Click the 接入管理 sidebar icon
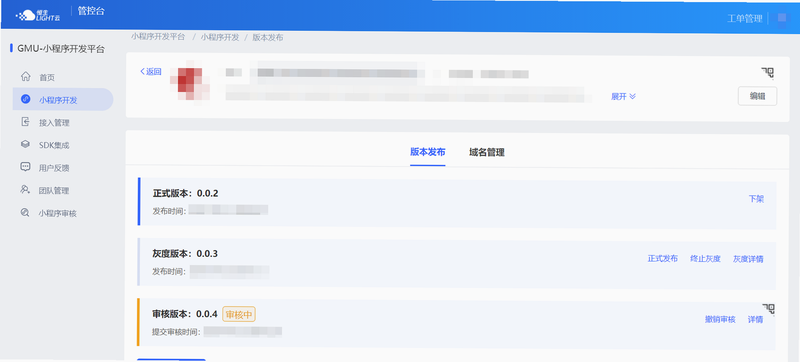The width and height of the screenshot is (800, 362). [x=25, y=122]
